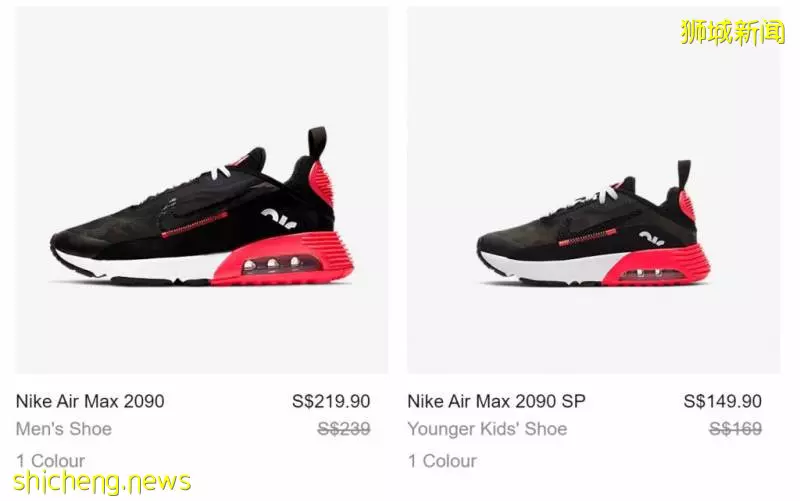
Task: Click the yellow 狮城新闻 watermark logo
Action: (732, 32)
